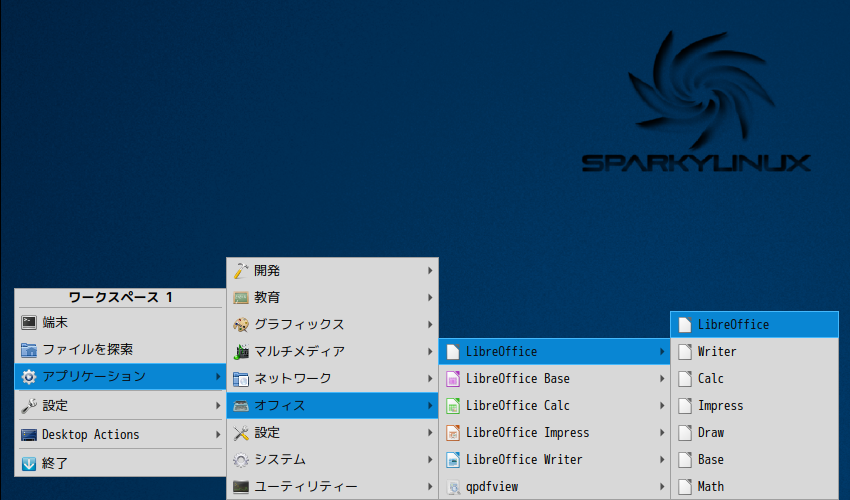Click the network icon beside ネットワーク

tap(241, 379)
